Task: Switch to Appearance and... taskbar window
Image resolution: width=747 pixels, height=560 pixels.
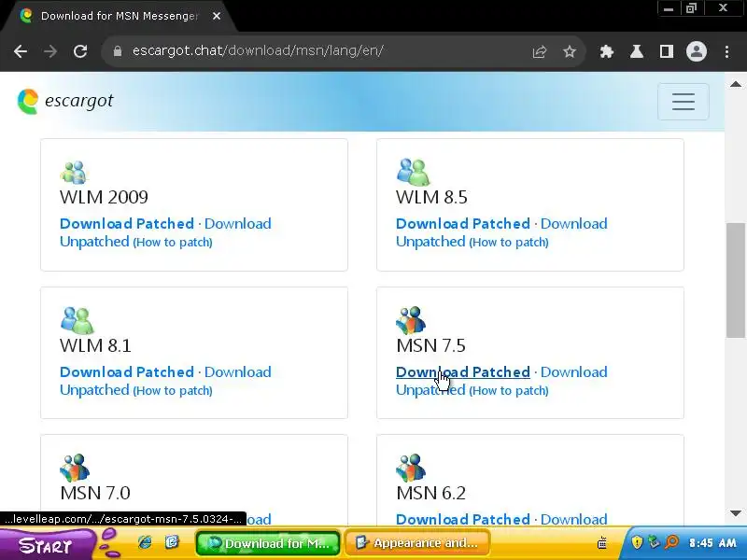Action: coord(417,543)
